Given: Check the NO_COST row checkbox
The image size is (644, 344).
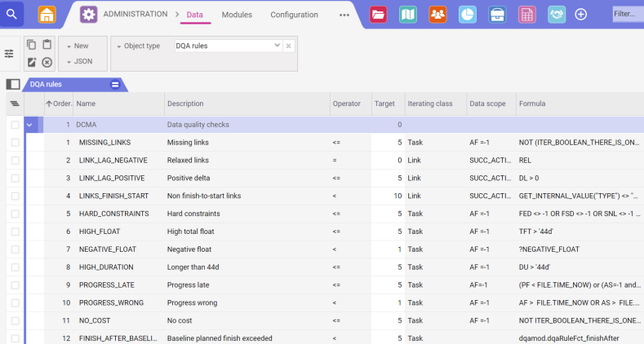Looking at the screenshot, I should coord(15,320).
